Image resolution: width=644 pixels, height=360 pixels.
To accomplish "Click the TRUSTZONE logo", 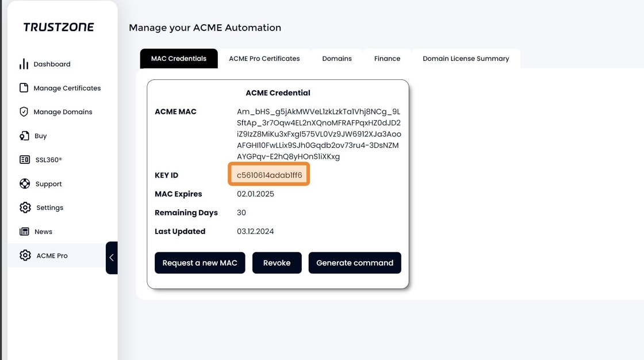I will [59, 27].
